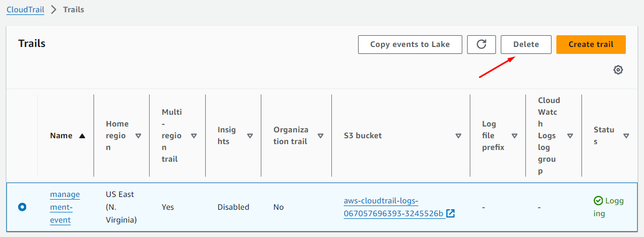Go to CloudTrail breadcrumb link
The image size is (644, 237).
25,10
